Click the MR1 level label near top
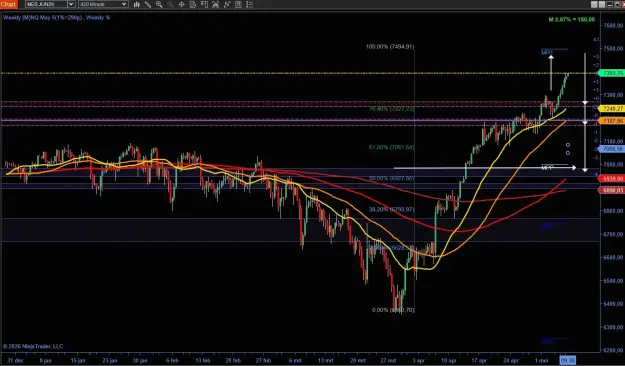 547,52
